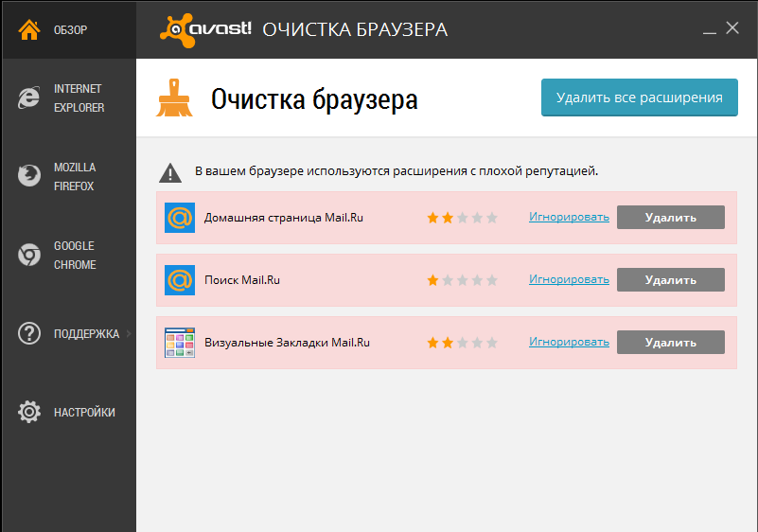Ignore the Поиск Mail.Ru extension
758x532 pixels.
569,279
